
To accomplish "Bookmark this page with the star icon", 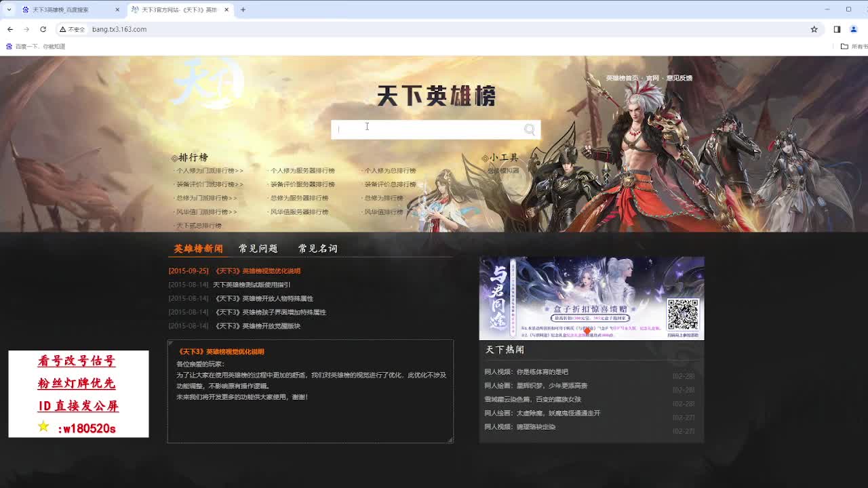I will pos(814,29).
